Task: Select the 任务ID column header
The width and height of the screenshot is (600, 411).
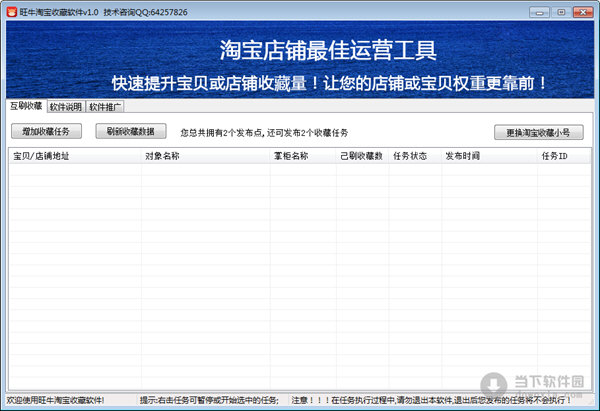Action: (x=564, y=156)
